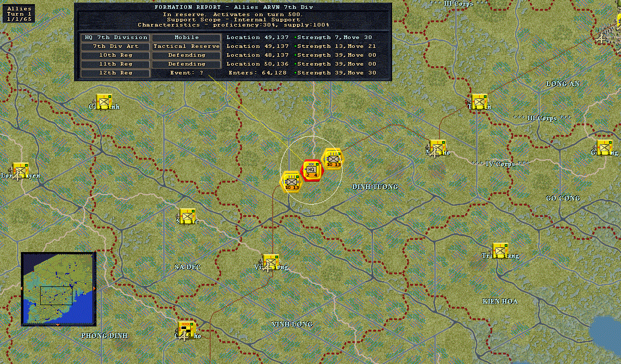The height and width of the screenshot is (364, 621).
Task: Select the unit counter at Vinh Long town
Action: [271, 262]
